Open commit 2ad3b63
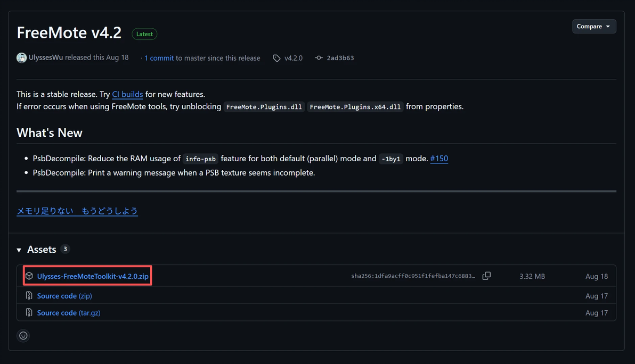 coord(340,58)
